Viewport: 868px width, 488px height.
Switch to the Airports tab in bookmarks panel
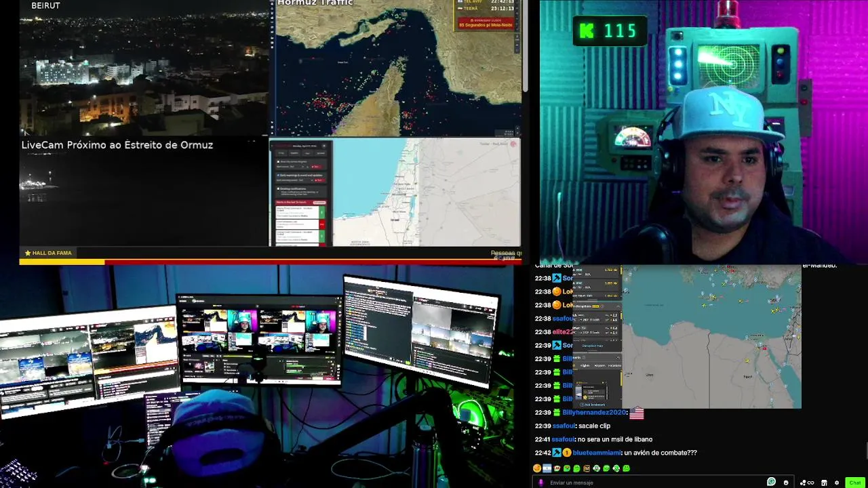tap(600, 365)
